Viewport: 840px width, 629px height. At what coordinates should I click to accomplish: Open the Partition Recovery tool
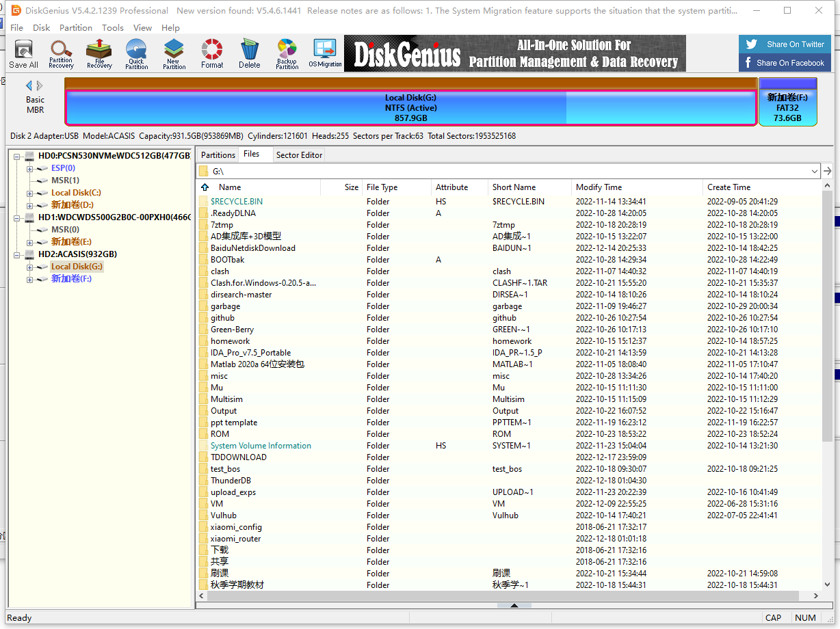(x=61, y=53)
